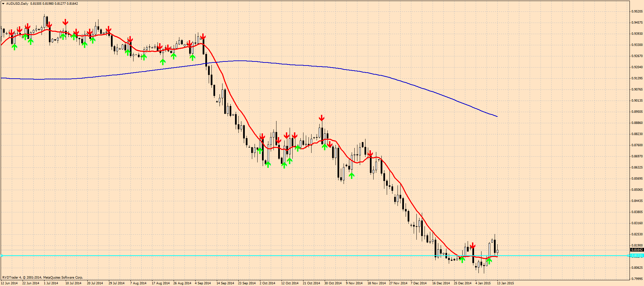Click price axis label 0.85065

click(637, 190)
